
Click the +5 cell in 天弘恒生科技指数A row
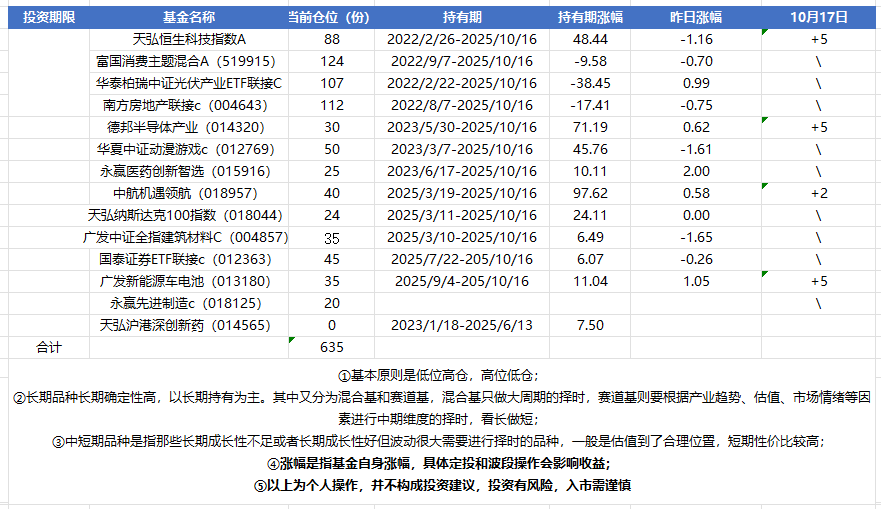[819, 39]
